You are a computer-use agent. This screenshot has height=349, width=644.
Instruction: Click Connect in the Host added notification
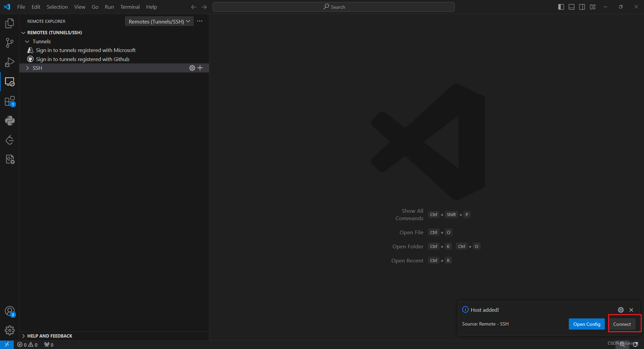622,324
